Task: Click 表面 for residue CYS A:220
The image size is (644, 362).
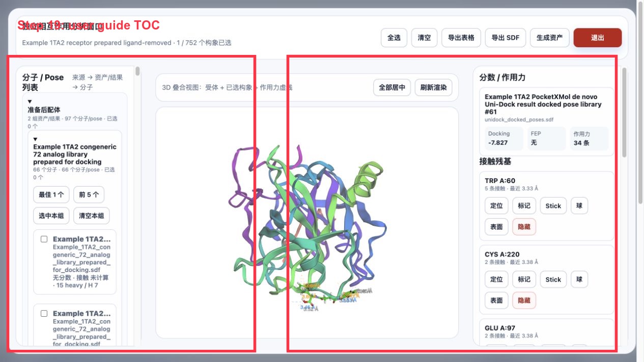Action: (x=496, y=300)
